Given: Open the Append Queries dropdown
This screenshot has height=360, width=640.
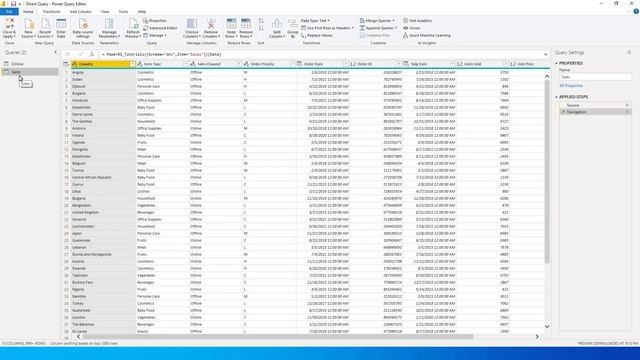Looking at the screenshot, I should (x=378, y=28).
